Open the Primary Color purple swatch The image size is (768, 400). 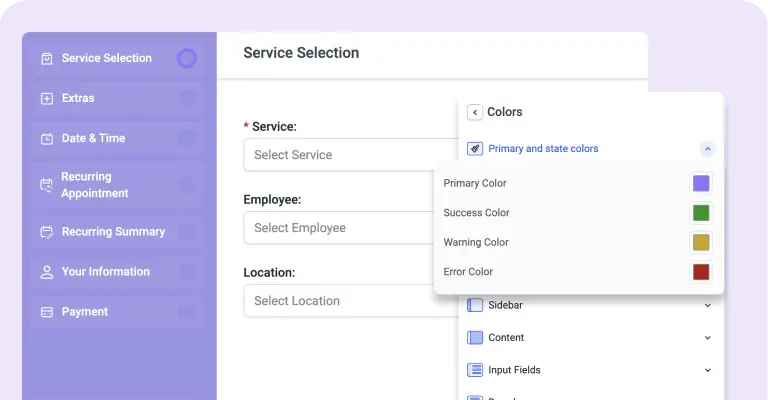[701, 184]
